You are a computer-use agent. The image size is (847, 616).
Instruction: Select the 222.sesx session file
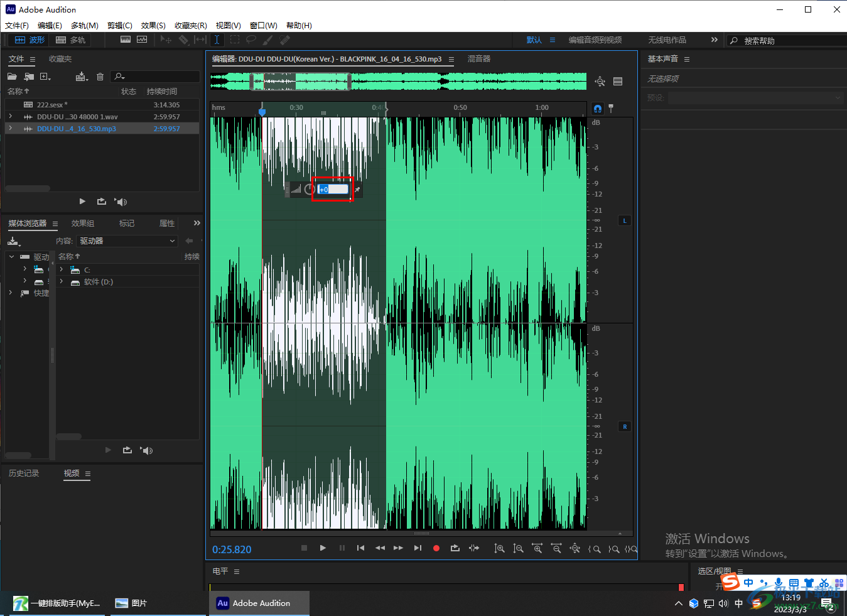(x=102, y=105)
